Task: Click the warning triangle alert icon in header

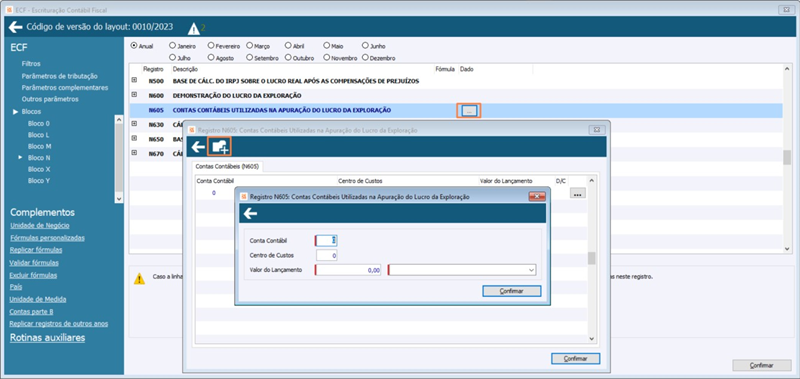Action: click(x=193, y=29)
